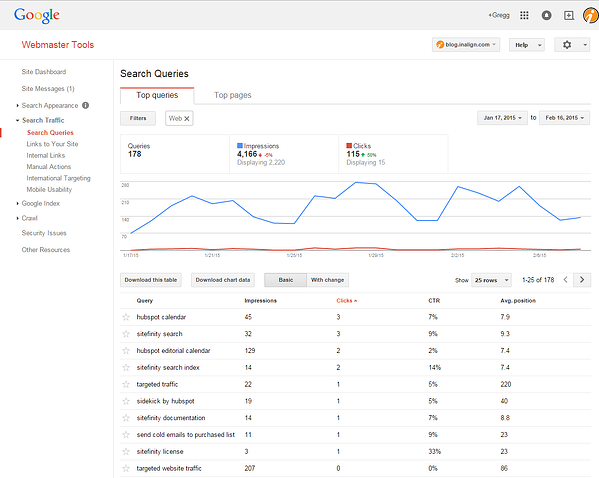Viewport: 599px width, 478px height.
Task: Click the Webmaster Tools title link
Action: pyautogui.click(x=58, y=45)
